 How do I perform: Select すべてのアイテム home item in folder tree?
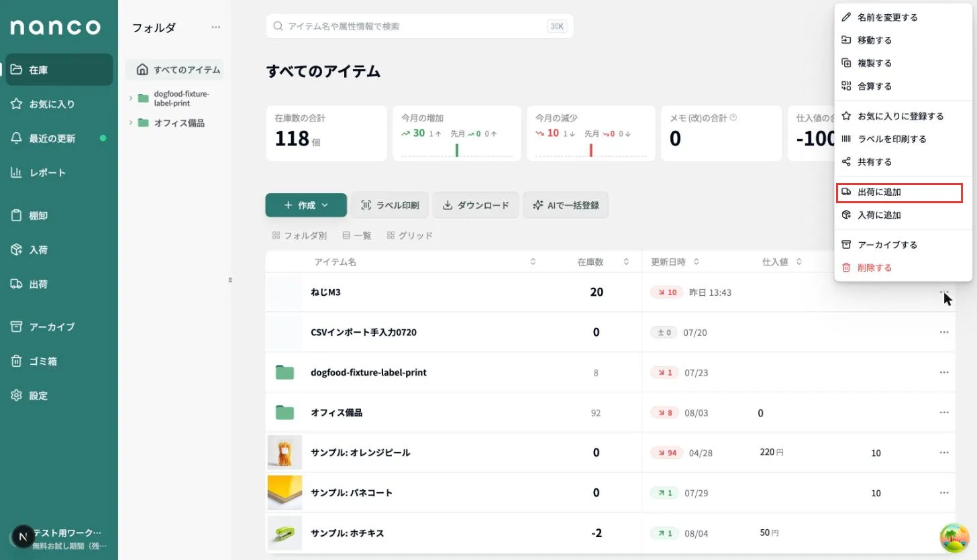174,70
